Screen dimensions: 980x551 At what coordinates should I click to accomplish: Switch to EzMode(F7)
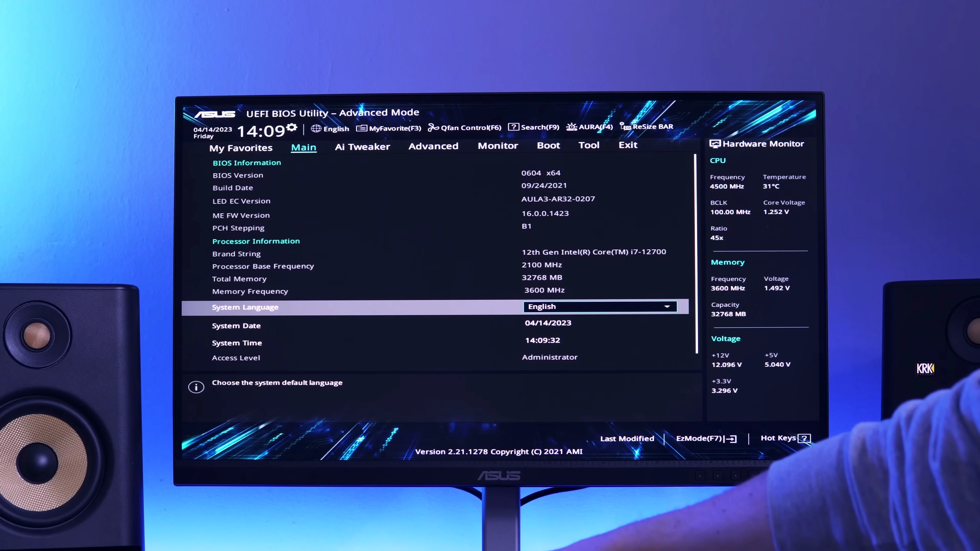click(706, 439)
